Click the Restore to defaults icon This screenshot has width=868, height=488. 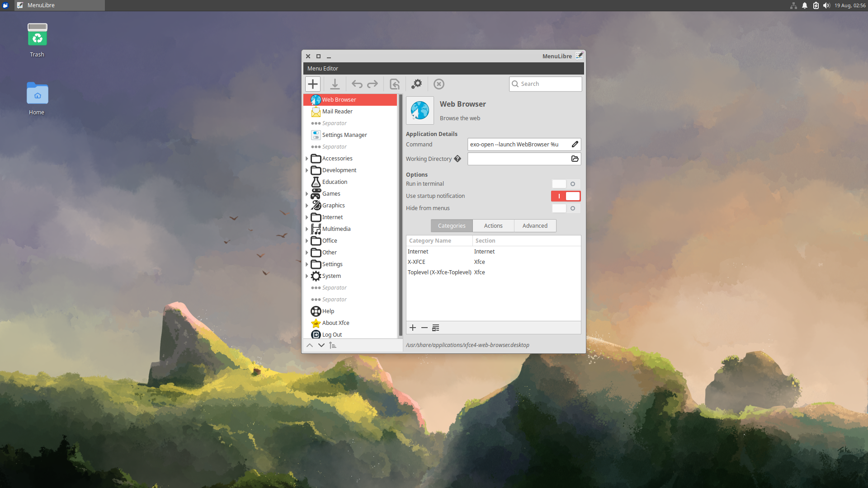tap(394, 84)
